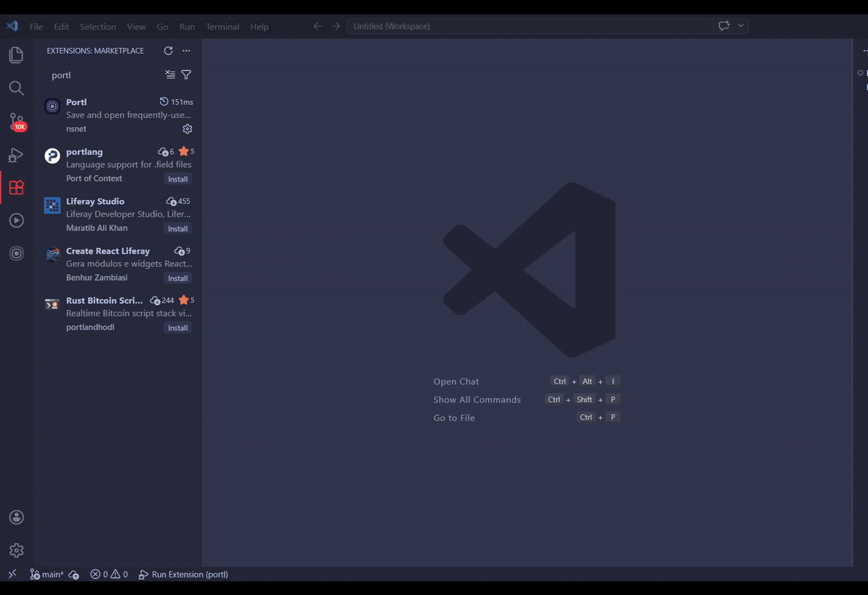
Task: Click Create React Liferay extension logo
Action: [x=52, y=255]
